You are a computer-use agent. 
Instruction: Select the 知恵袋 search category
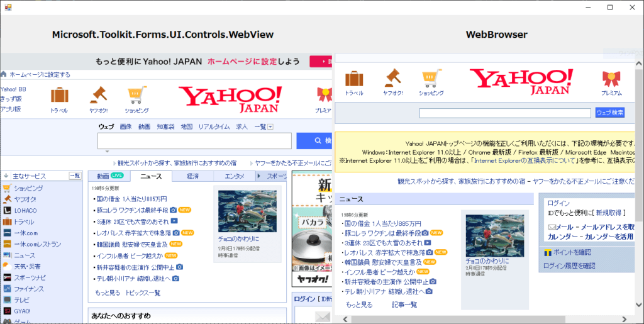click(165, 126)
